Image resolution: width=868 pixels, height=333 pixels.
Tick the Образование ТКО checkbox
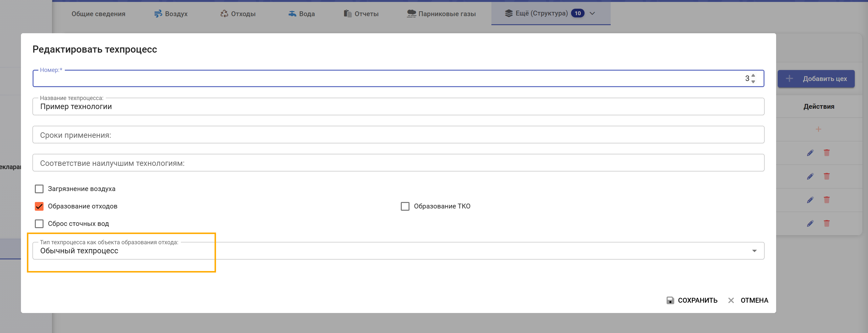(x=405, y=206)
